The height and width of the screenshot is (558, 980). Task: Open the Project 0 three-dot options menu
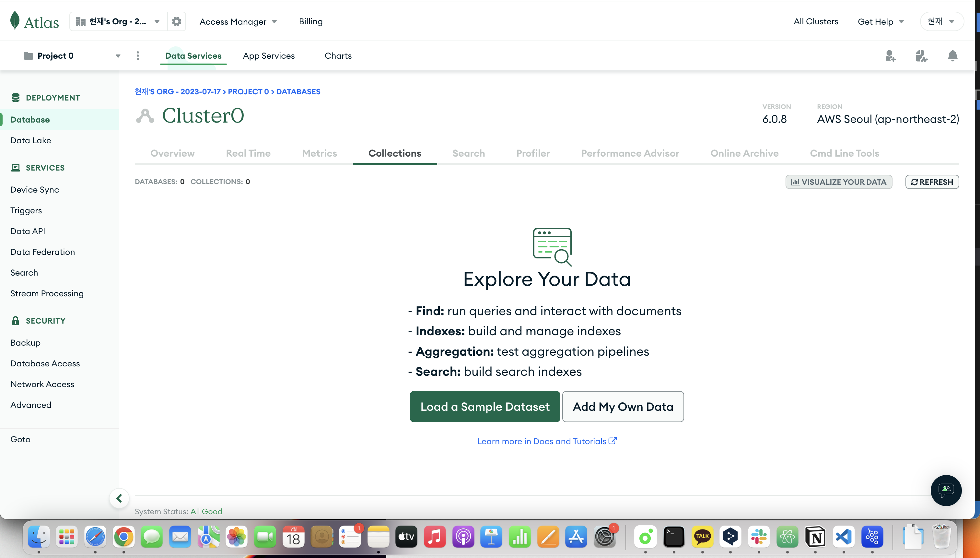pos(138,56)
